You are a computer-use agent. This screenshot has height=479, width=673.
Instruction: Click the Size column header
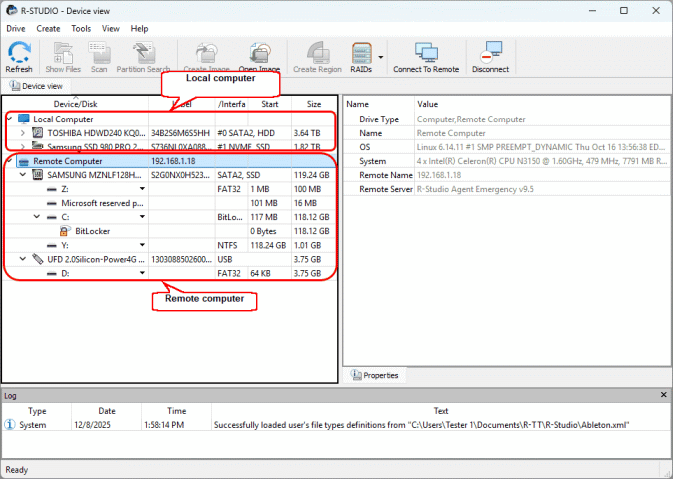tap(314, 104)
